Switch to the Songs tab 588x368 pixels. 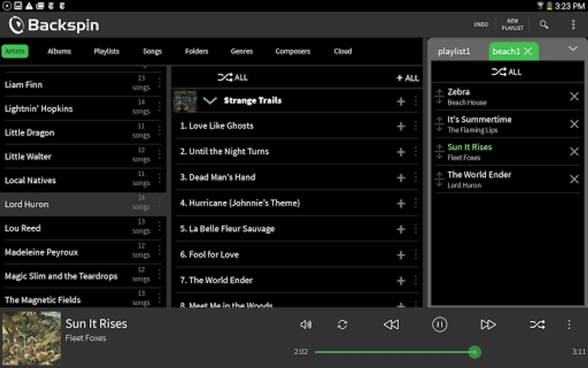tap(152, 51)
